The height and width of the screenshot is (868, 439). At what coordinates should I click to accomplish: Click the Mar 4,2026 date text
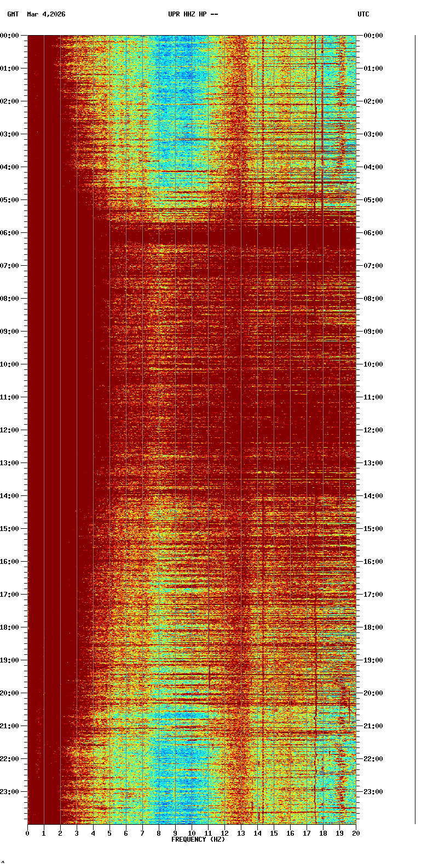(46, 14)
